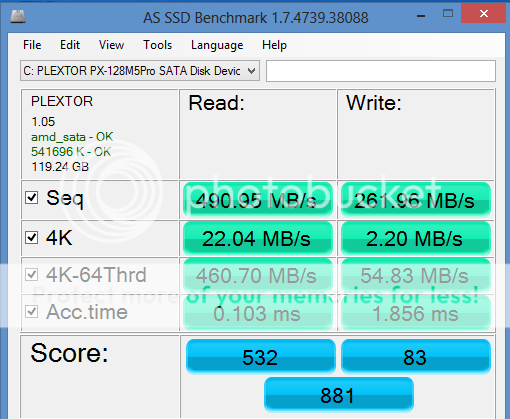Uncheck the 4K test checkbox
The image size is (510, 419).
click(x=32, y=237)
